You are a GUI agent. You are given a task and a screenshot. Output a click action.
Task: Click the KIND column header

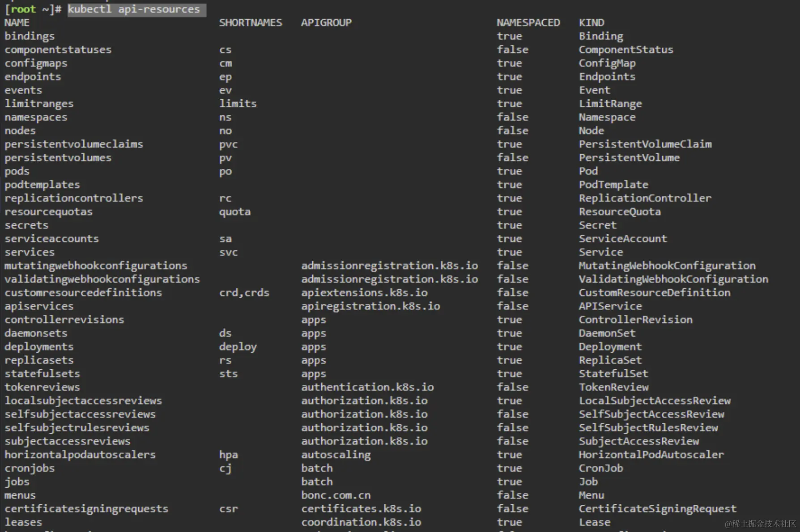(x=591, y=23)
